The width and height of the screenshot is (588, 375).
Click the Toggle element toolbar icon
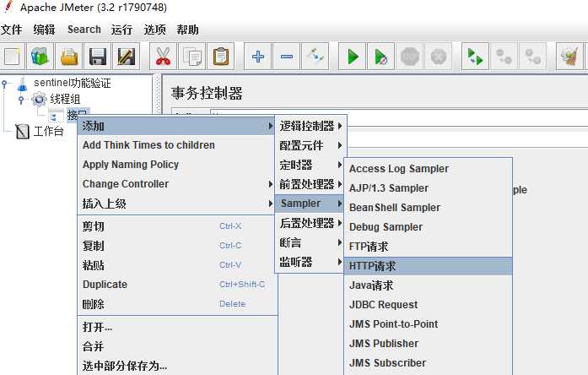(x=315, y=57)
